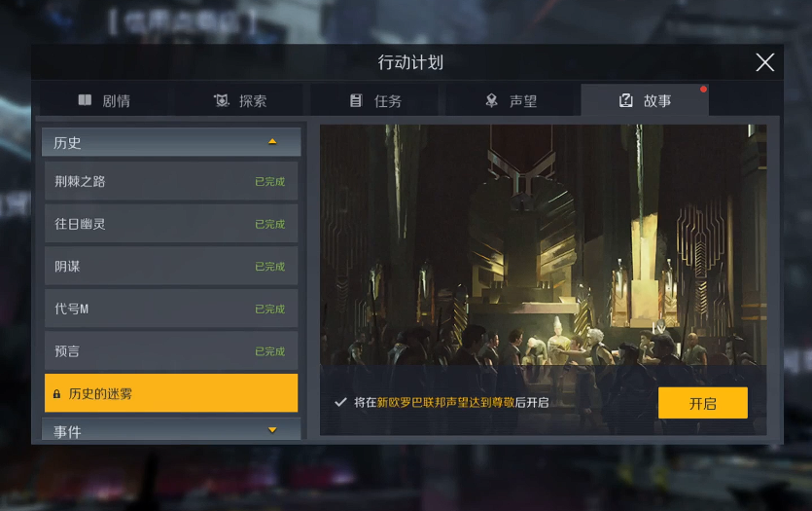
Task: Switch to the 声望 tab
Action: (511, 100)
